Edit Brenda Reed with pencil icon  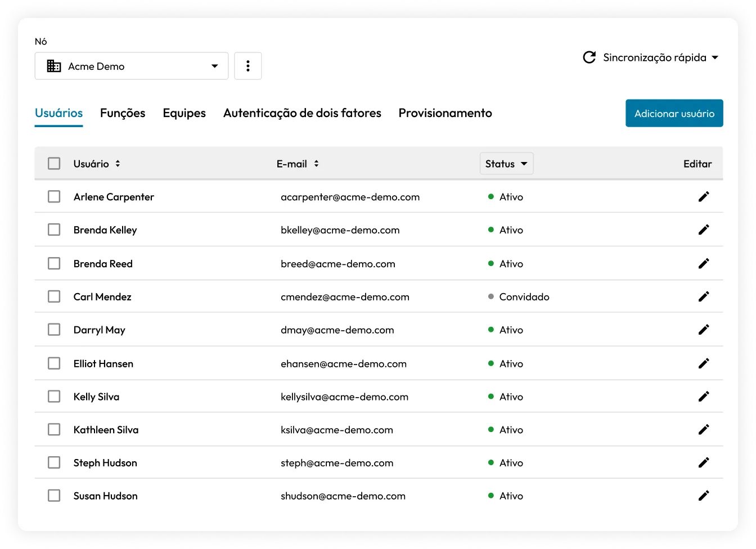point(704,263)
